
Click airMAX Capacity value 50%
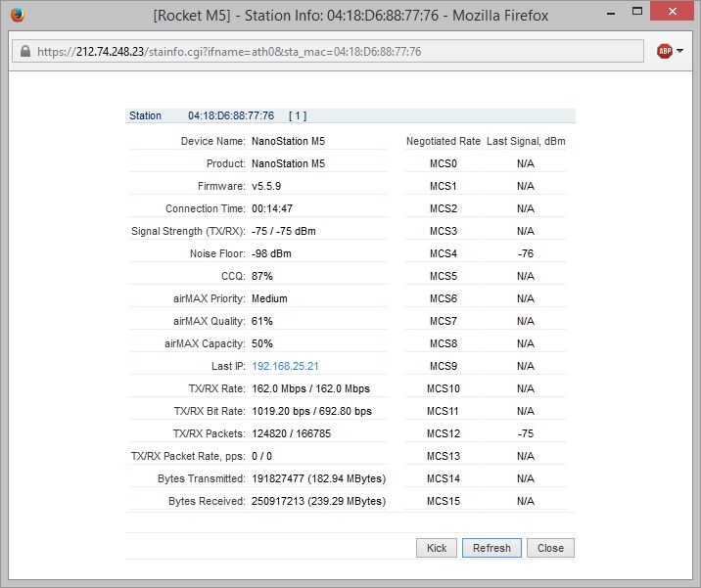coord(262,343)
